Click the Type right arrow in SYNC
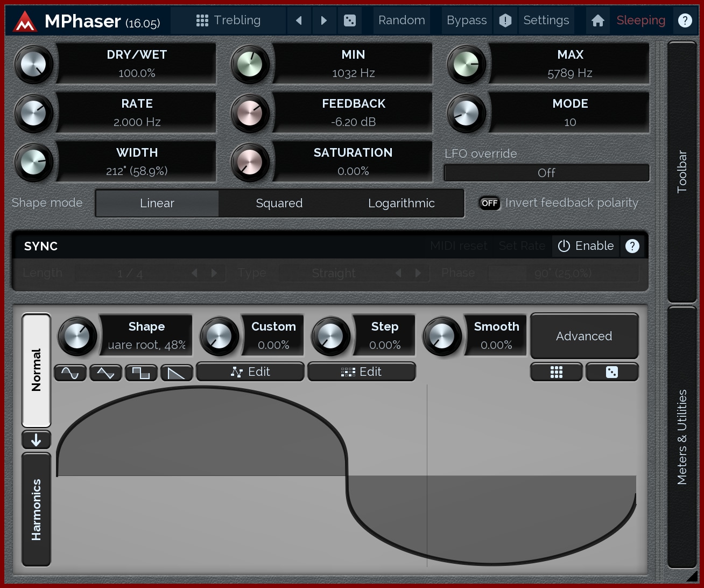Viewport: 704px width, 588px height. (418, 273)
